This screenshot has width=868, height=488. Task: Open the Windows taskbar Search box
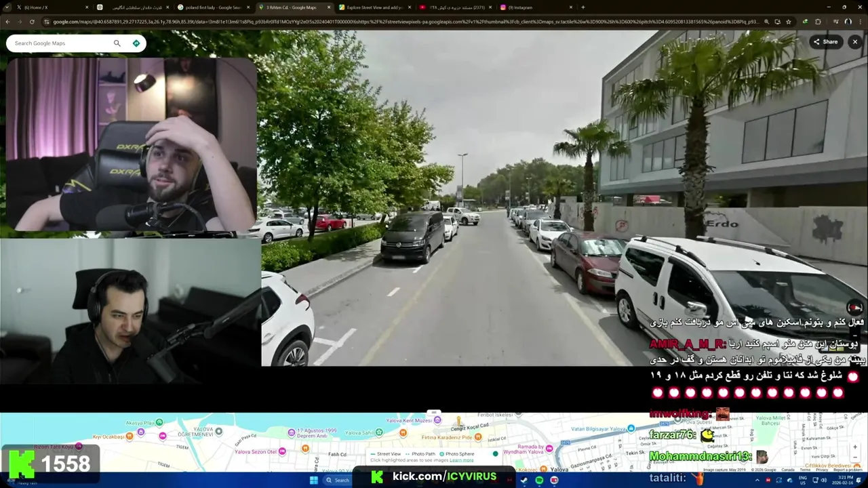pos(337,480)
